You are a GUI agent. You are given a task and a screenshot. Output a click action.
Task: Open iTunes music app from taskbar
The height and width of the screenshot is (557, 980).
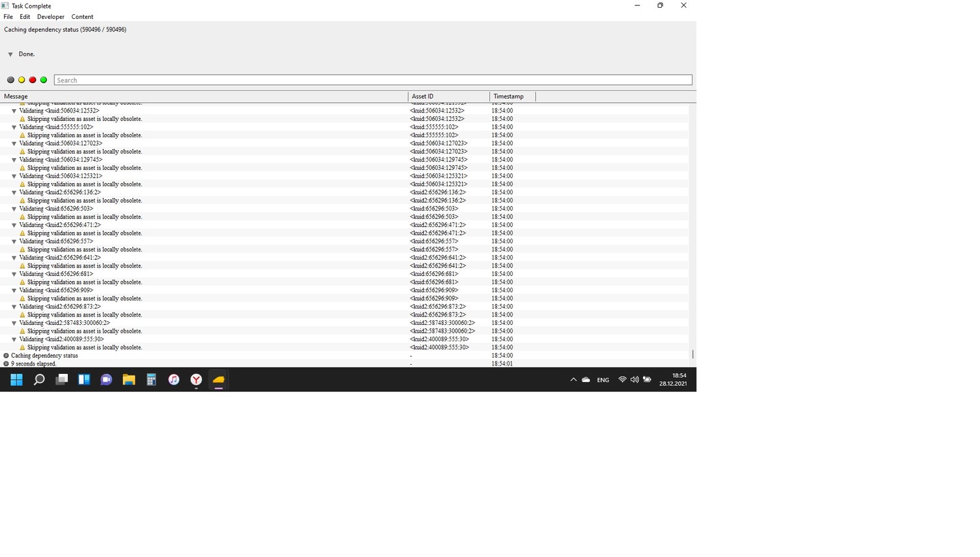pos(174,380)
